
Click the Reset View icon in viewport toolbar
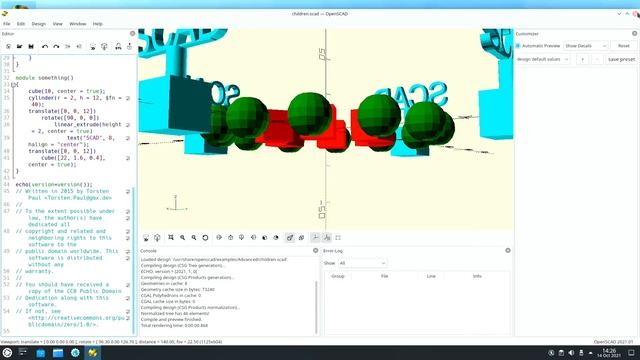click(205, 238)
